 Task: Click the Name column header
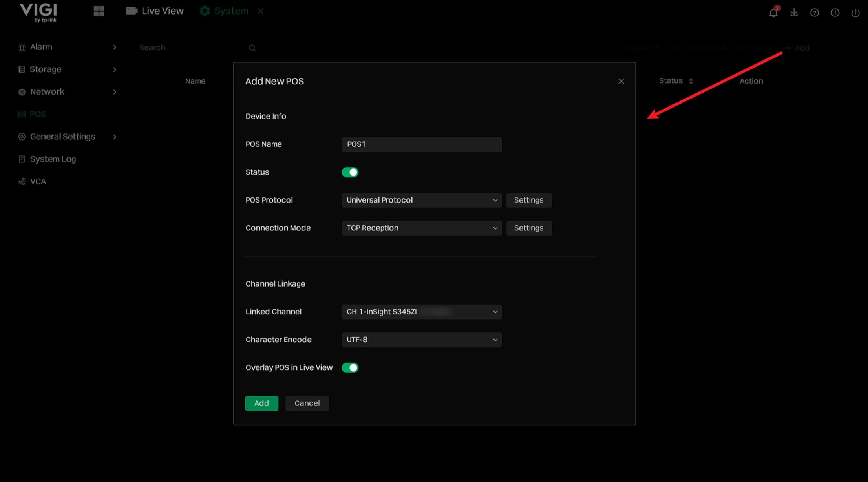[195, 81]
